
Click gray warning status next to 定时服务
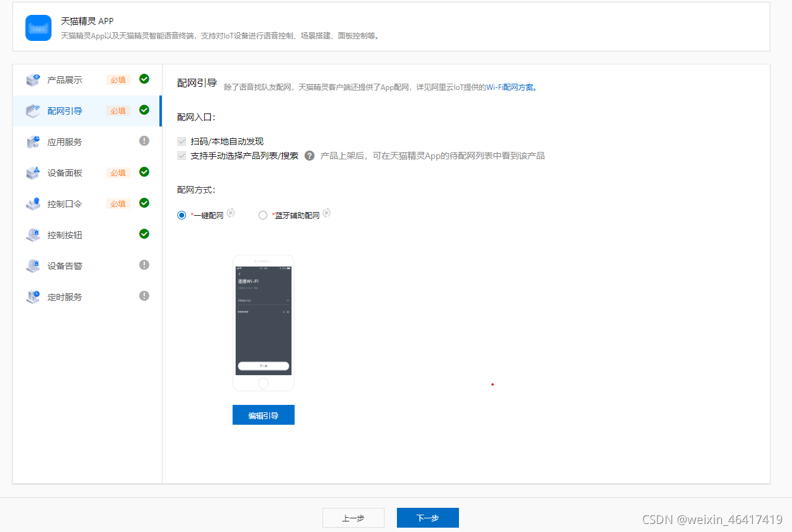coord(145,296)
